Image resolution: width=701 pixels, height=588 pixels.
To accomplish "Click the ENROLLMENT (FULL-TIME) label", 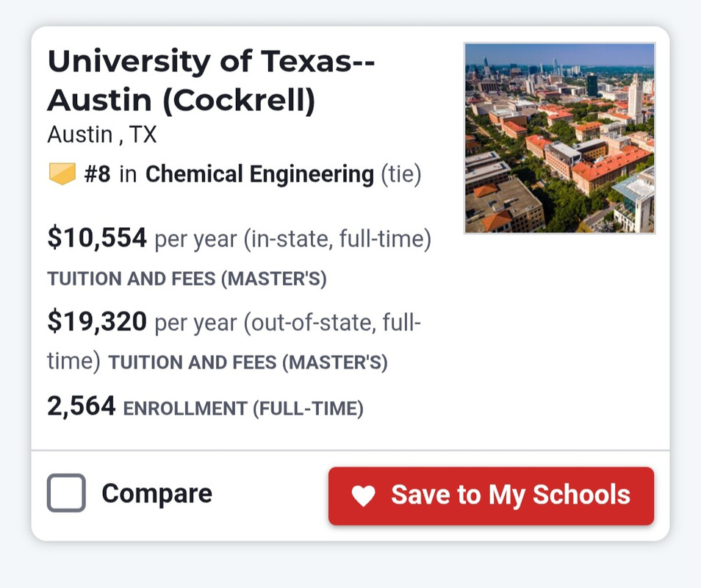I will [243, 409].
